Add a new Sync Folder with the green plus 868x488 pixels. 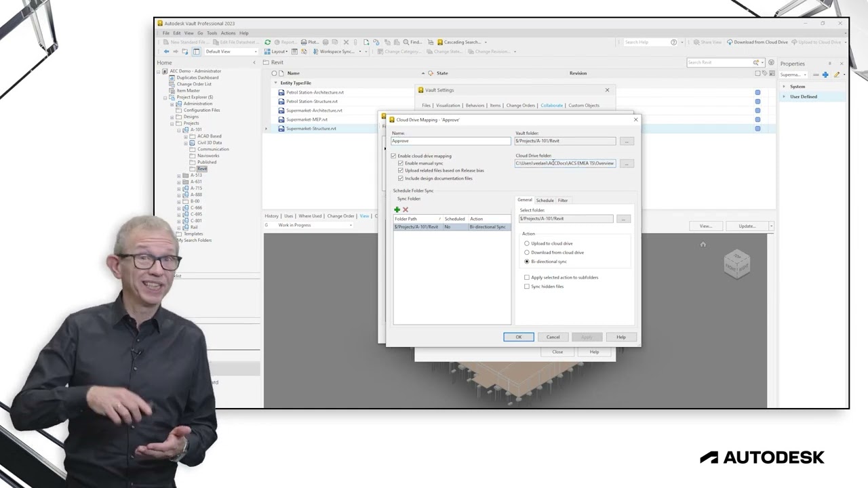click(x=397, y=210)
